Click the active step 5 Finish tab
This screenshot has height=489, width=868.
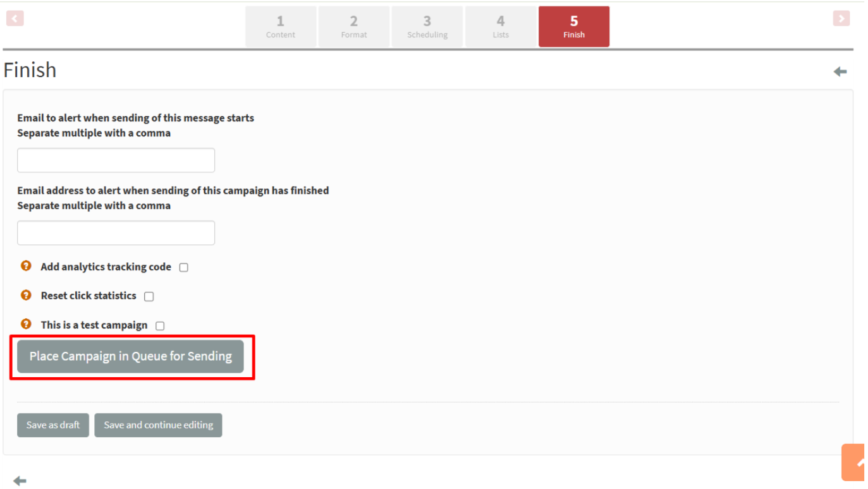(x=574, y=27)
